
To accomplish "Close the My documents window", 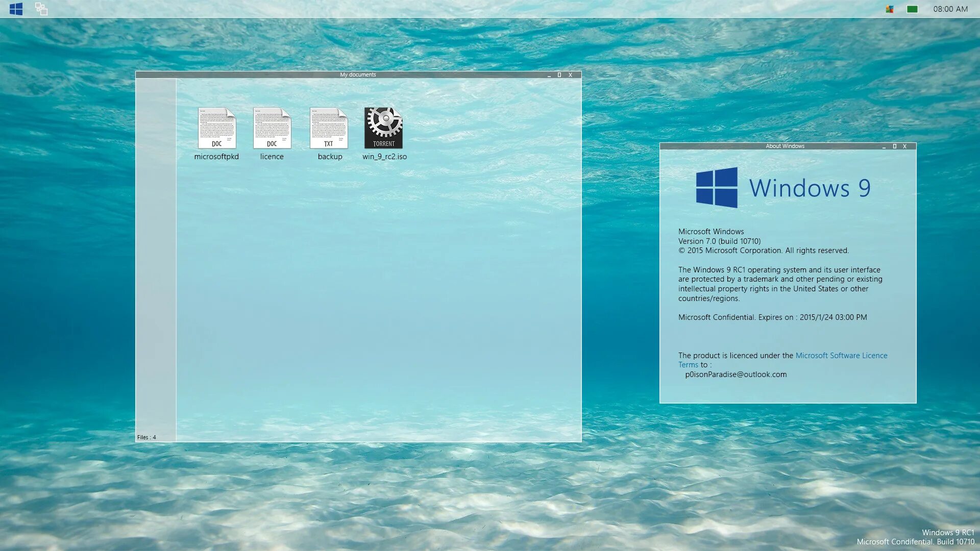I will (x=571, y=75).
